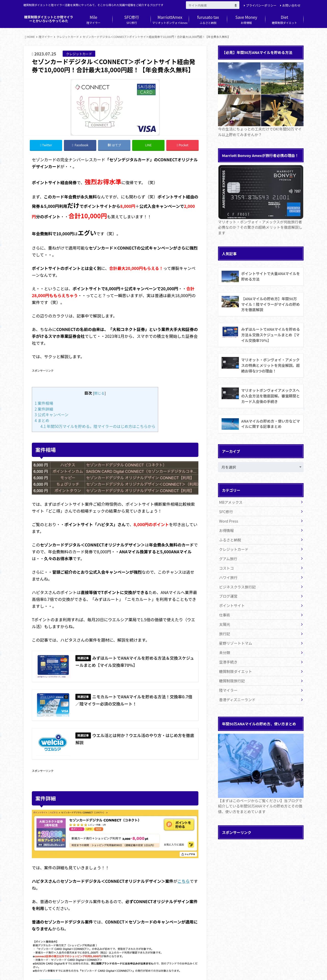Screen dimensions: 327x980
Task: Click the Marriott Bonvoy Amex card image
Action: point(260,192)
